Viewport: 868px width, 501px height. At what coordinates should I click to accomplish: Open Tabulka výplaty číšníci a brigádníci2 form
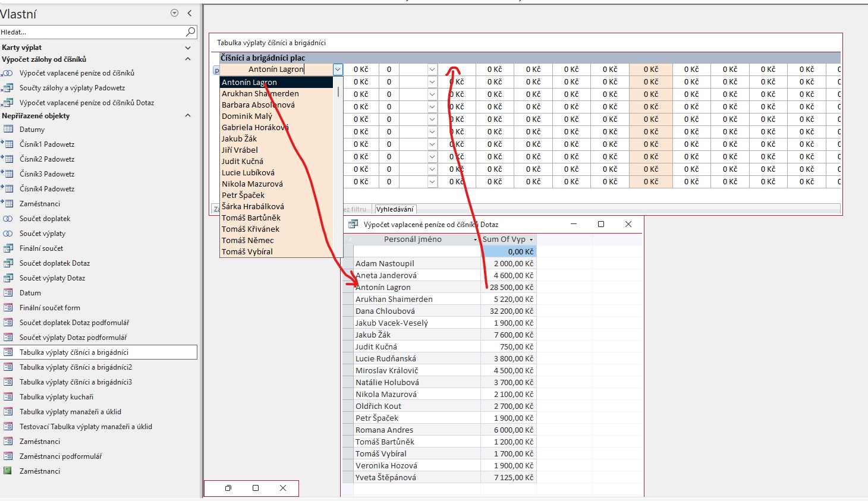(76, 367)
